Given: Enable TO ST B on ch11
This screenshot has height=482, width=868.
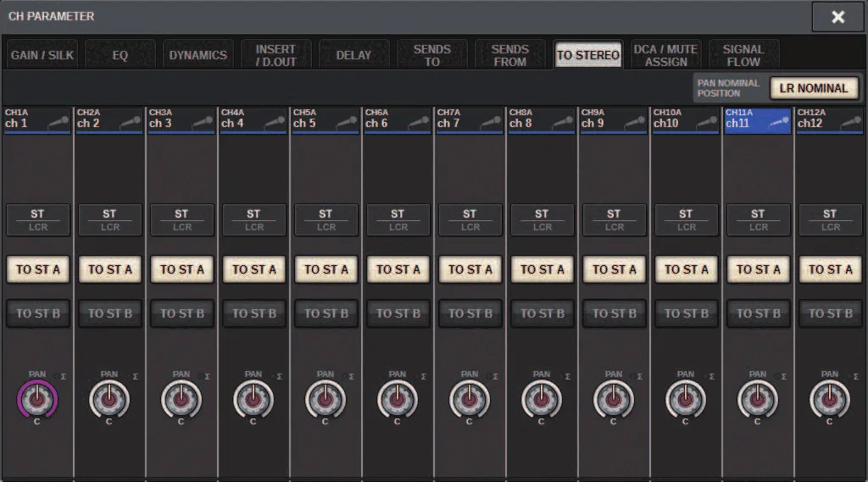Looking at the screenshot, I should [x=758, y=313].
